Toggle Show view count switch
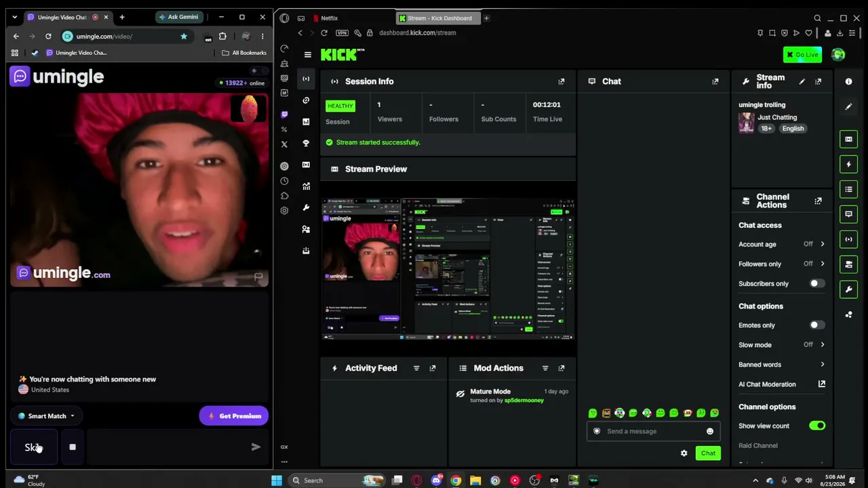 click(817, 426)
